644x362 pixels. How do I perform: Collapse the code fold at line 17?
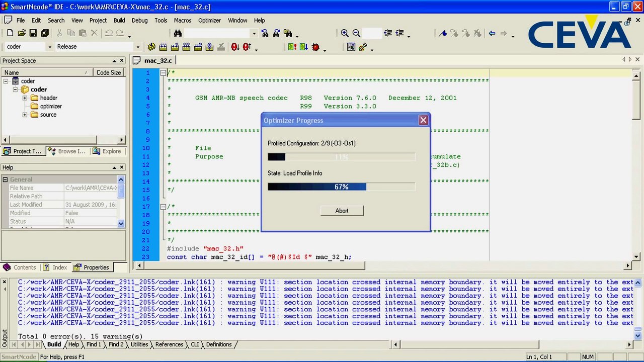coord(163,207)
